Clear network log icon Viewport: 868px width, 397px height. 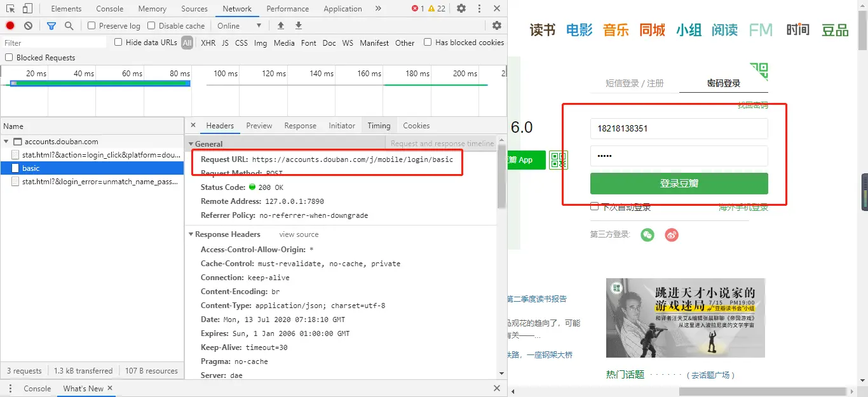[28, 25]
